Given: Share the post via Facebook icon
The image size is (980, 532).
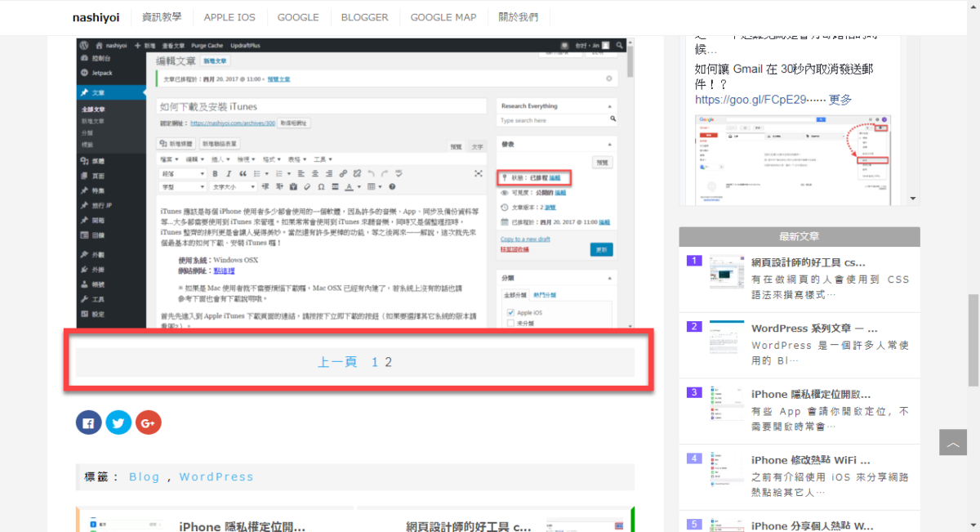Looking at the screenshot, I should 89,422.
